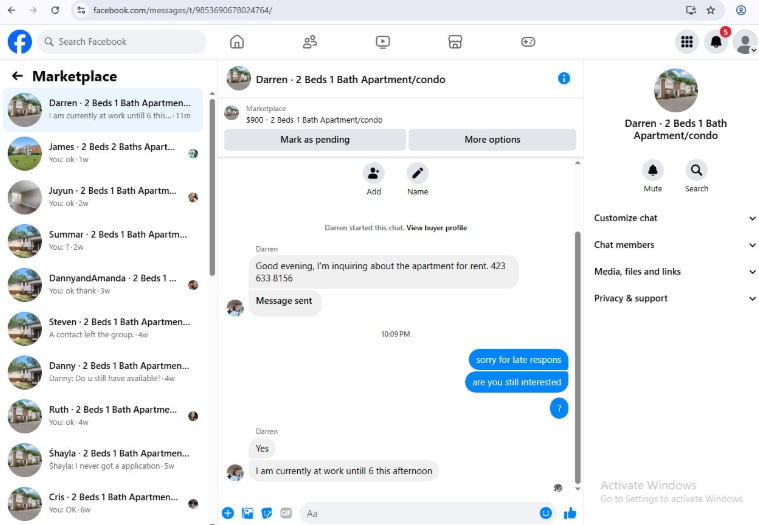Go back using the Marketplace back arrow

17,76
